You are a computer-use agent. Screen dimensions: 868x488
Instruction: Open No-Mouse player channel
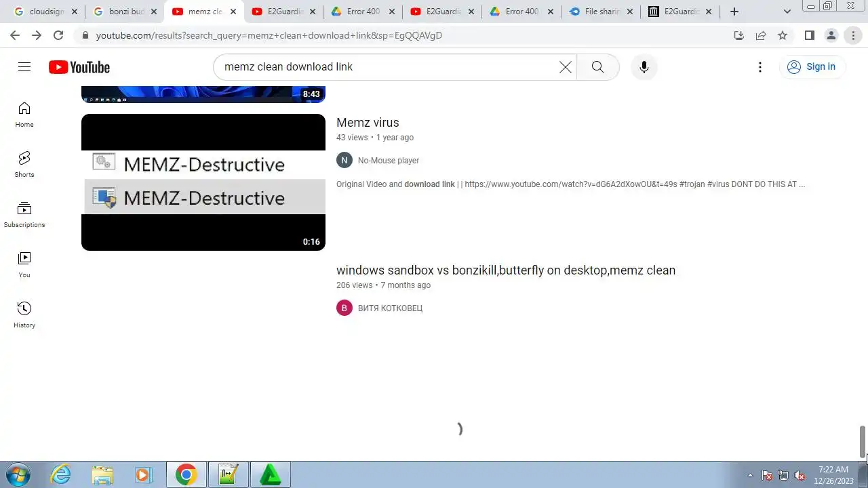389,161
